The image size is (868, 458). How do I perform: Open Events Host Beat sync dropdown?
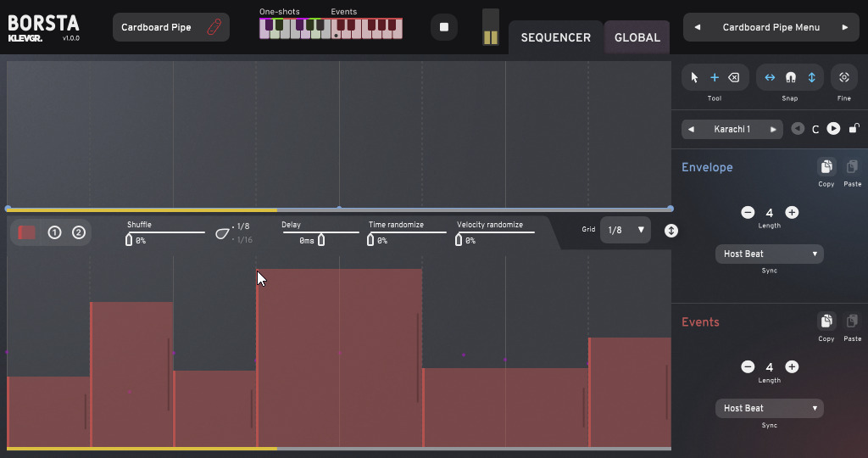tap(769, 408)
